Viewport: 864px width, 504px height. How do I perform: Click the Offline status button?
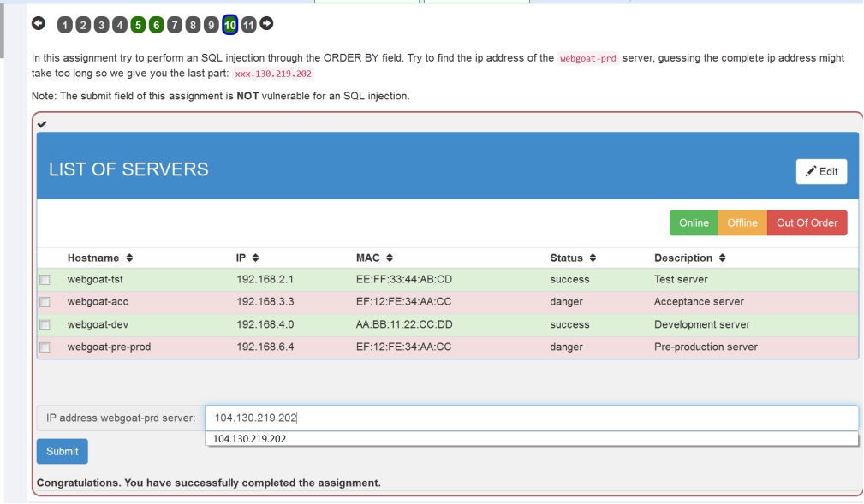pyautogui.click(x=742, y=223)
